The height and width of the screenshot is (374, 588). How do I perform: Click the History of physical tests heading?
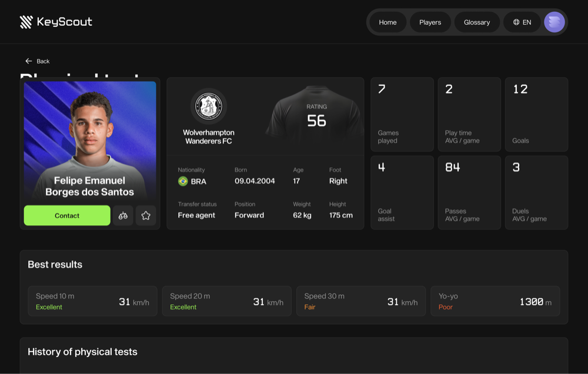82,352
